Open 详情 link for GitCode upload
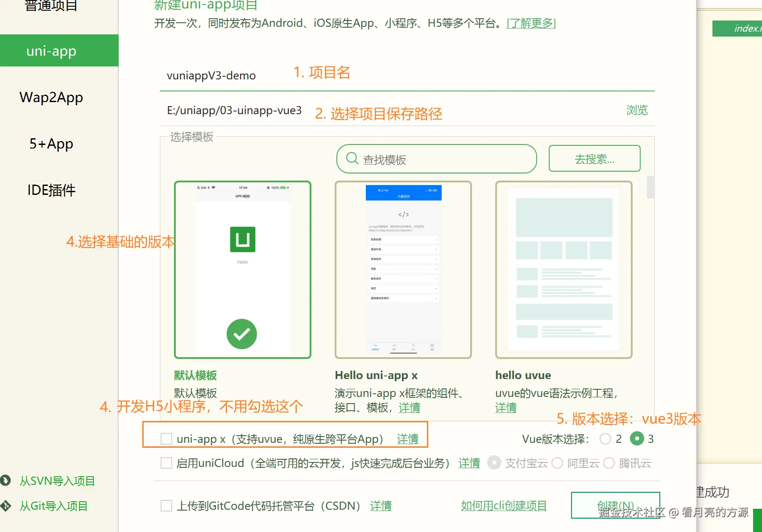The image size is (762, 532). (x=381, y=506)
